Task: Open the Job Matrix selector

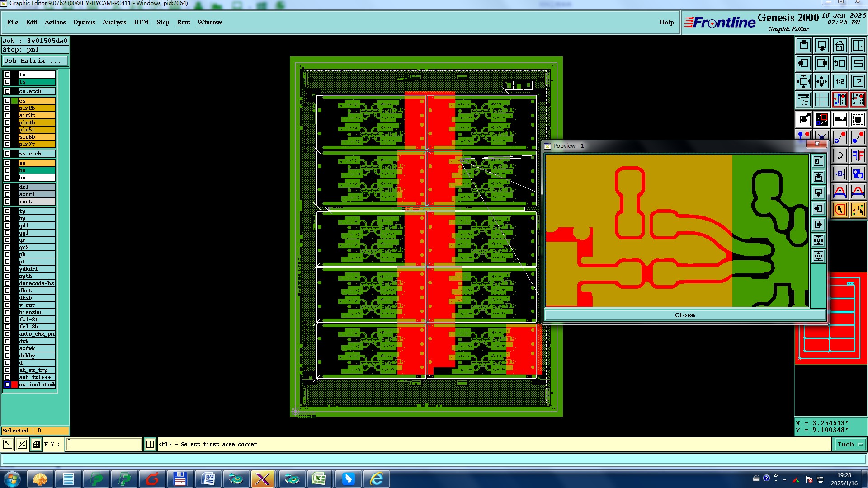Action: [35, 61]
